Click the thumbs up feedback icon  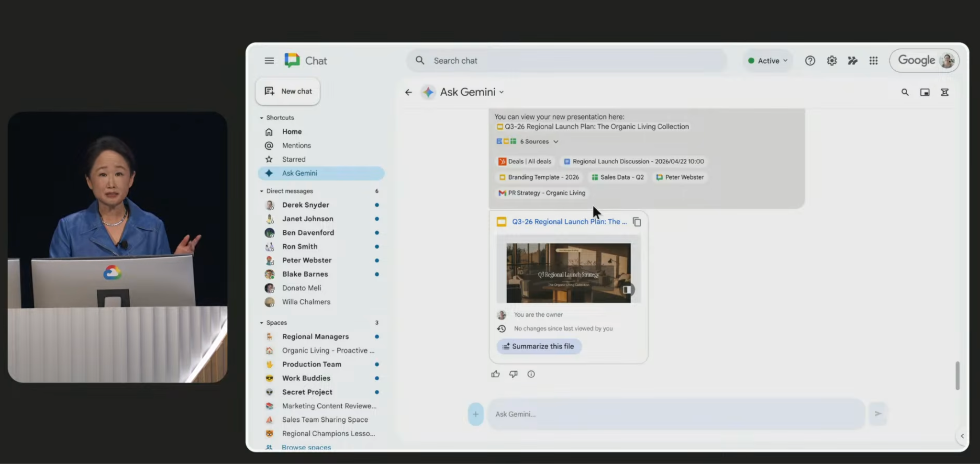(495, 374)
